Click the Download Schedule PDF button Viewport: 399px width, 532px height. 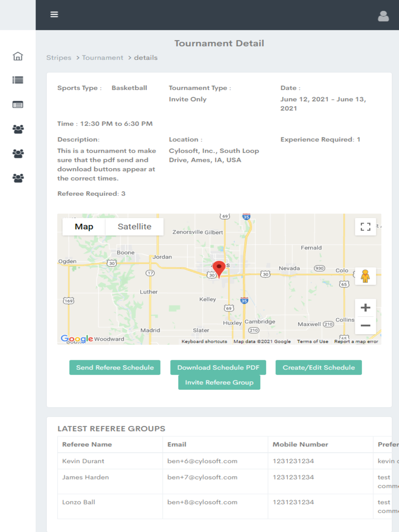pos(218,367)
